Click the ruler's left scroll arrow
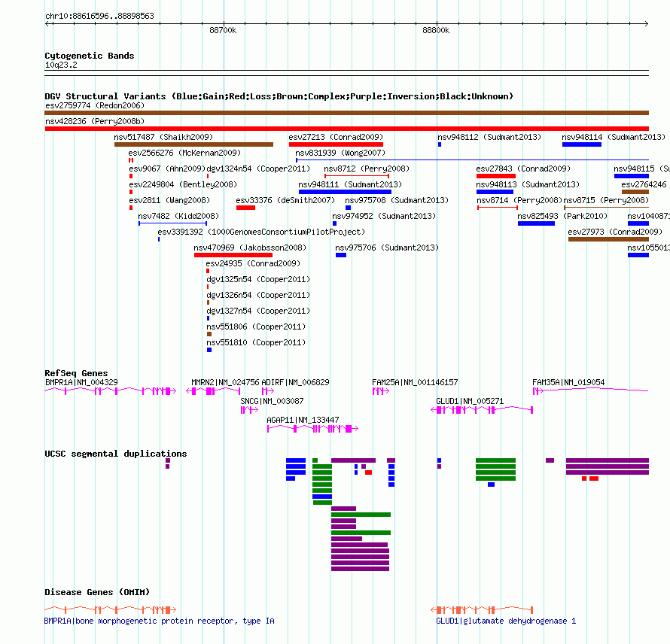 click(47, 23)
